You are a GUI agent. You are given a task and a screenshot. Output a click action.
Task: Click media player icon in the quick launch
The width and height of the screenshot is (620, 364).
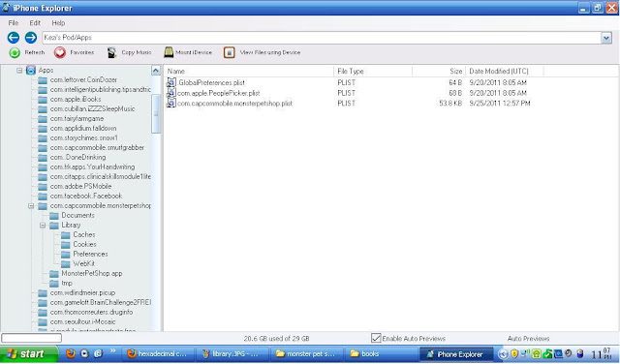tap(84, 353)
